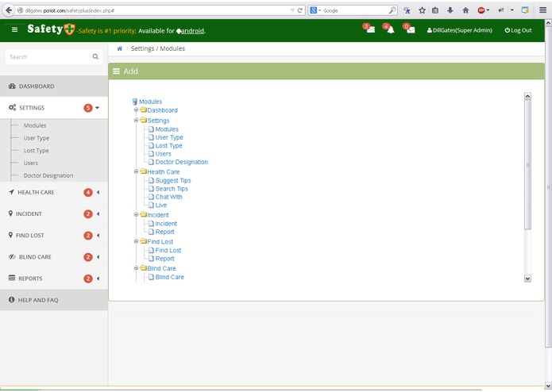Screen dimensions: 552x392
Task: Click the Modules root tree icon
Action: pos(135,102)
